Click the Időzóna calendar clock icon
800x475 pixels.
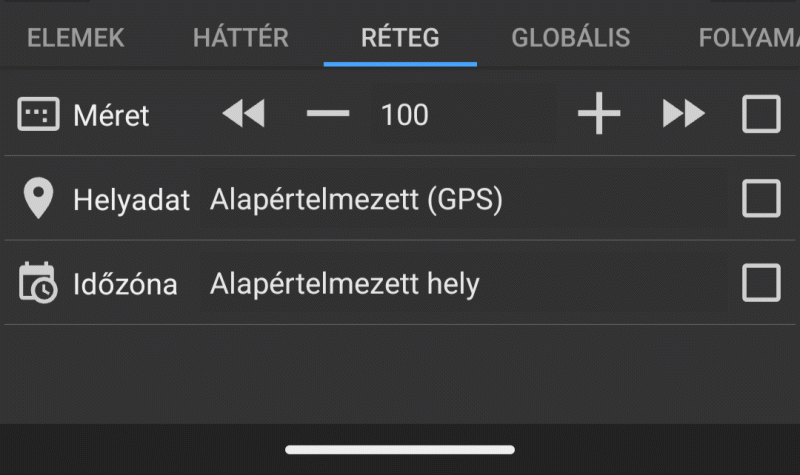click(x=38, y=283)
